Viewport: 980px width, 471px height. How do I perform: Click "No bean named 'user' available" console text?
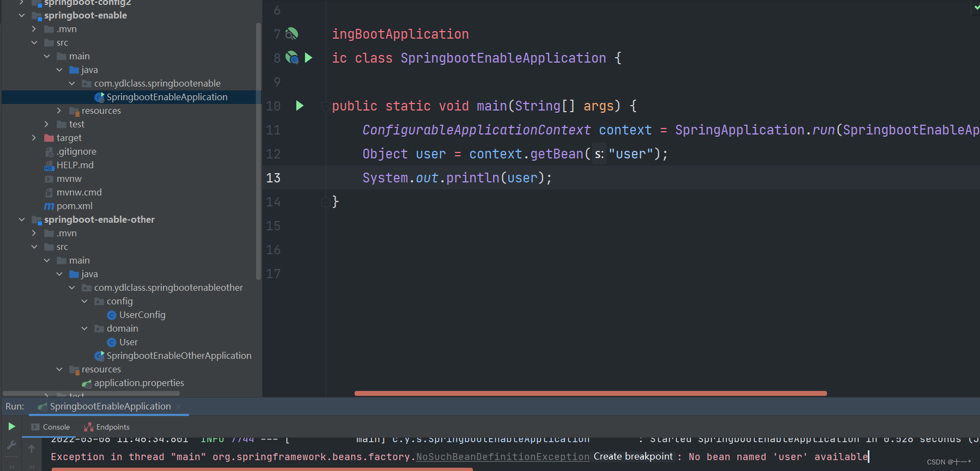[x=778, y=457]
